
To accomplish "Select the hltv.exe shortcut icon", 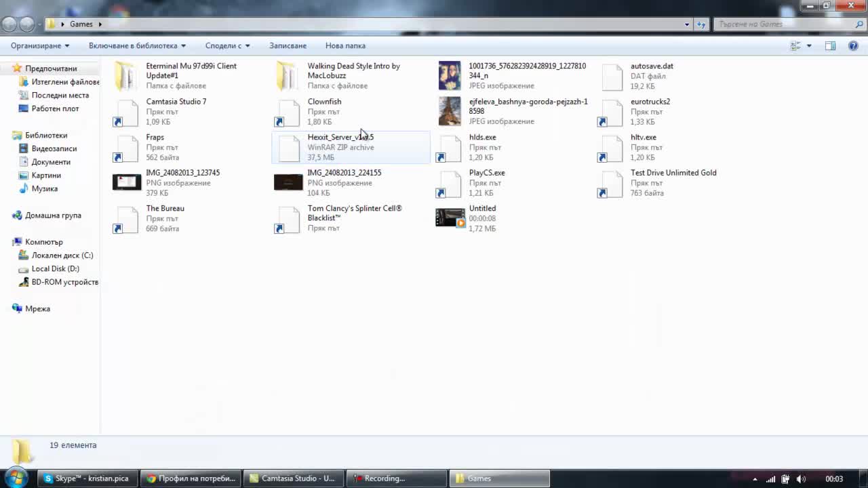I will [610, 148].
